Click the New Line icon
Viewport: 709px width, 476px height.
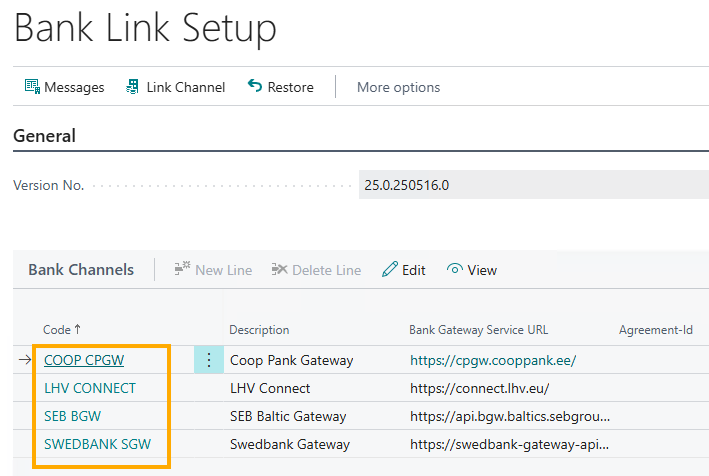coord(182,269)
